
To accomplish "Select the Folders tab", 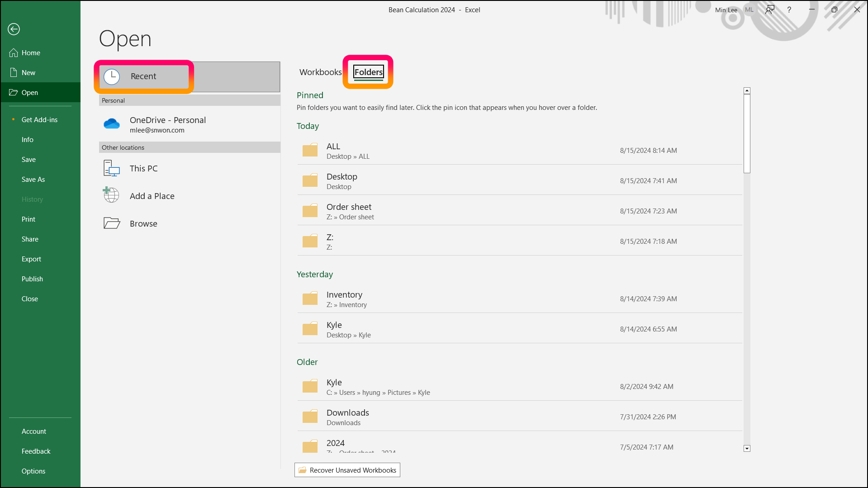I will pyautogui.click(x=368, y=72).
